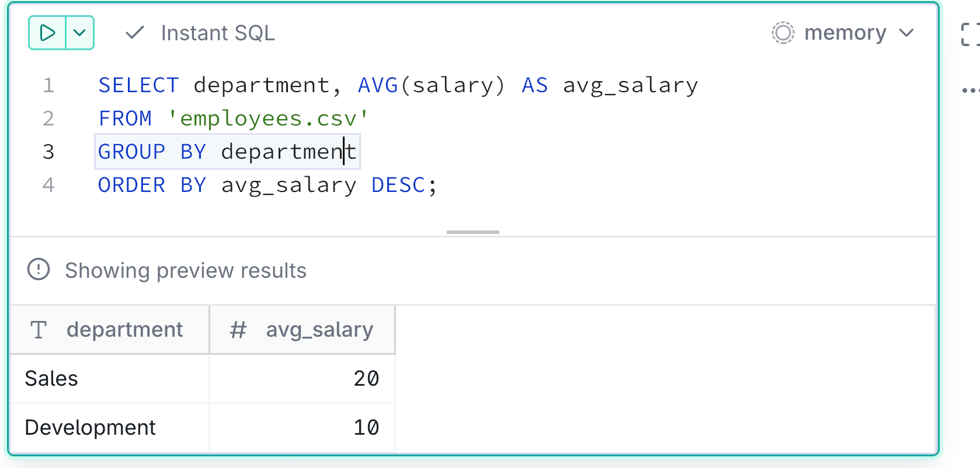Image resolution: width=980 pixels, height=468 pixels.
Task: Open the cell more options ellipsis
Action: click(970, 90)
